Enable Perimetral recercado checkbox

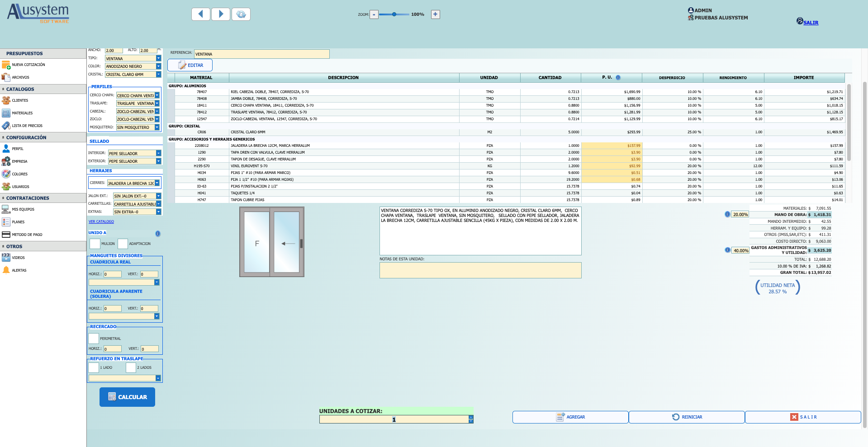94,339
